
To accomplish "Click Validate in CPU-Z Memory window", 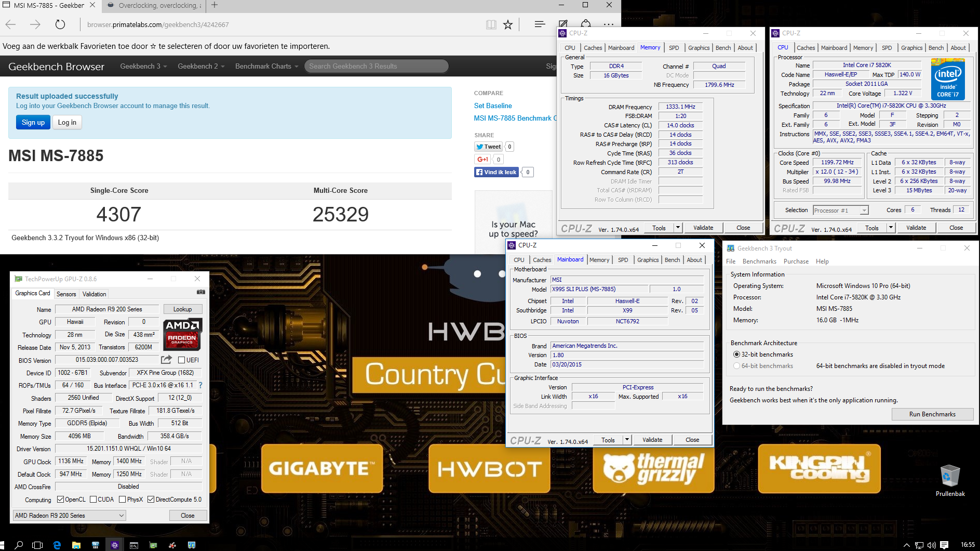I will (x=703, y=228).
